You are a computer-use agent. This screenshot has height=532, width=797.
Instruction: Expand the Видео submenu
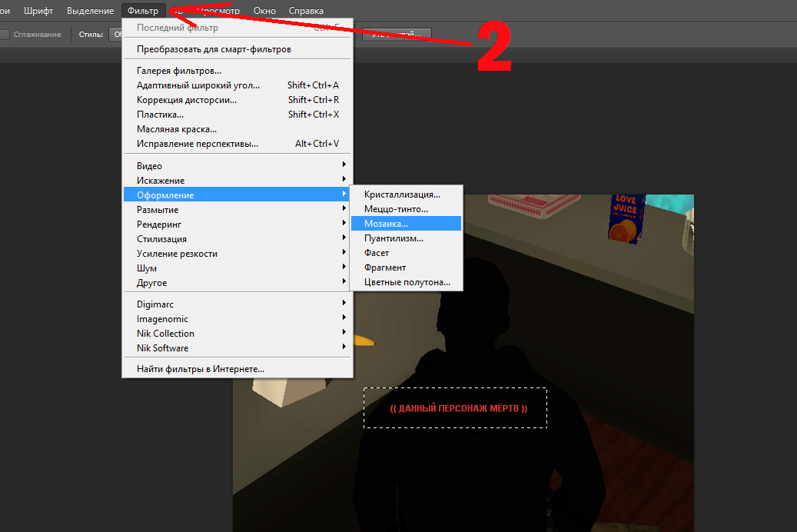(237, 166)
